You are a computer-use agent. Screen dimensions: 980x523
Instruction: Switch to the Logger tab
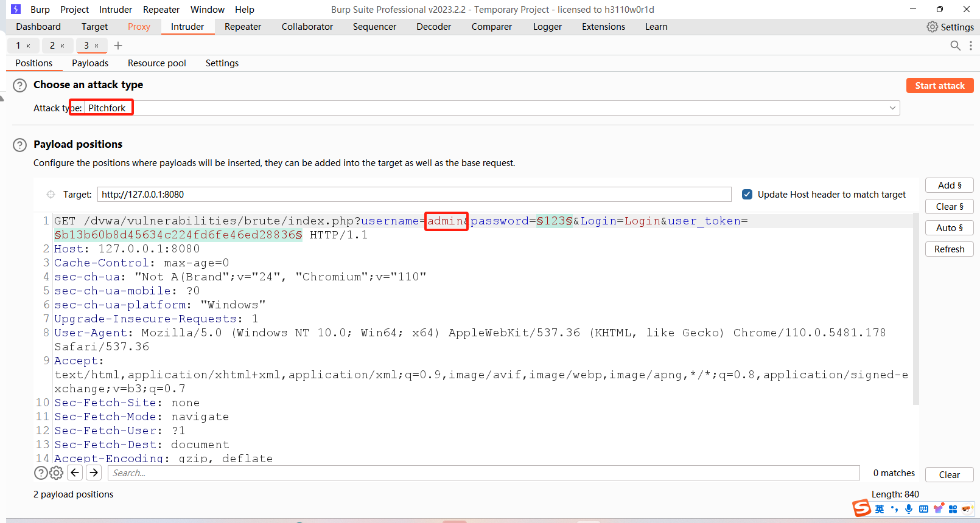pyautogui.click(x=547, y=27)
